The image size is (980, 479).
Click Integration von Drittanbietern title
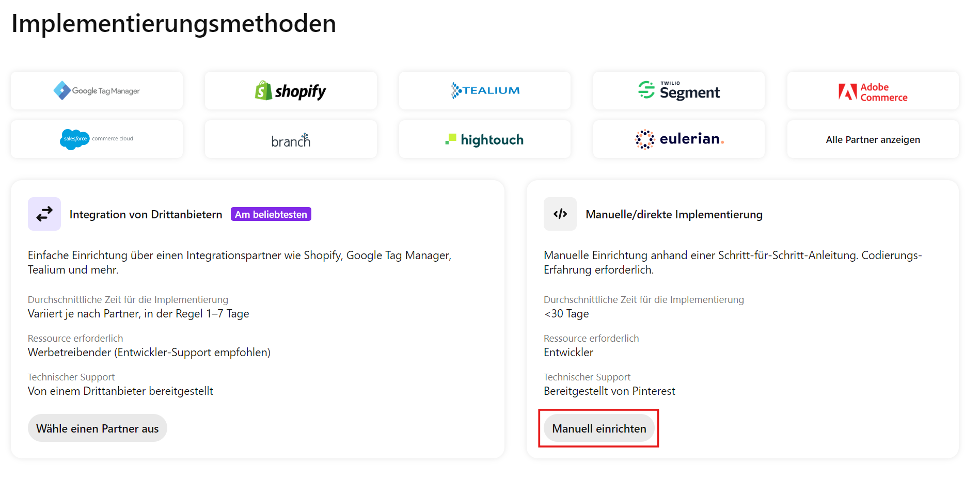point(146,214)
